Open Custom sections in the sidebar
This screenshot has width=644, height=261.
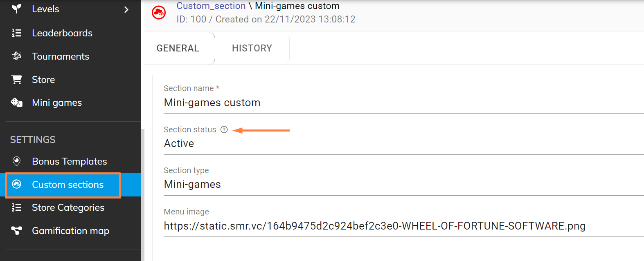(68, 185)
